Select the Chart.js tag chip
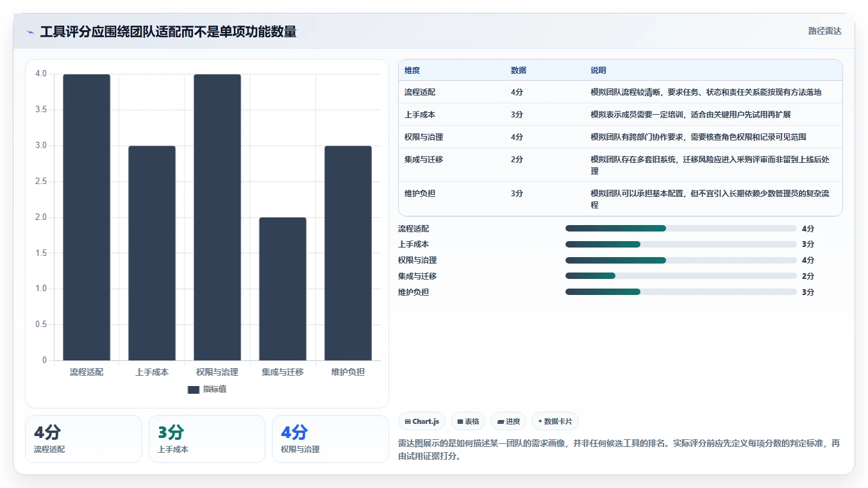 point(422,421)
